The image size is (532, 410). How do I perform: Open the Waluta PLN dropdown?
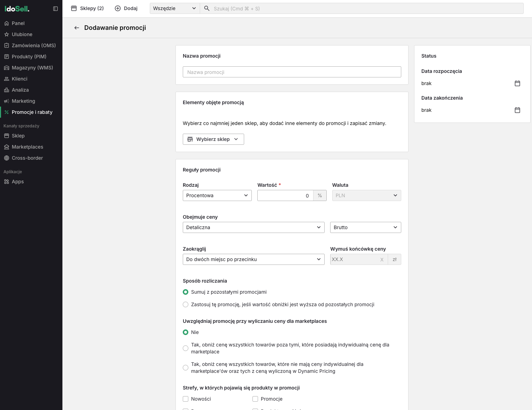367,195
